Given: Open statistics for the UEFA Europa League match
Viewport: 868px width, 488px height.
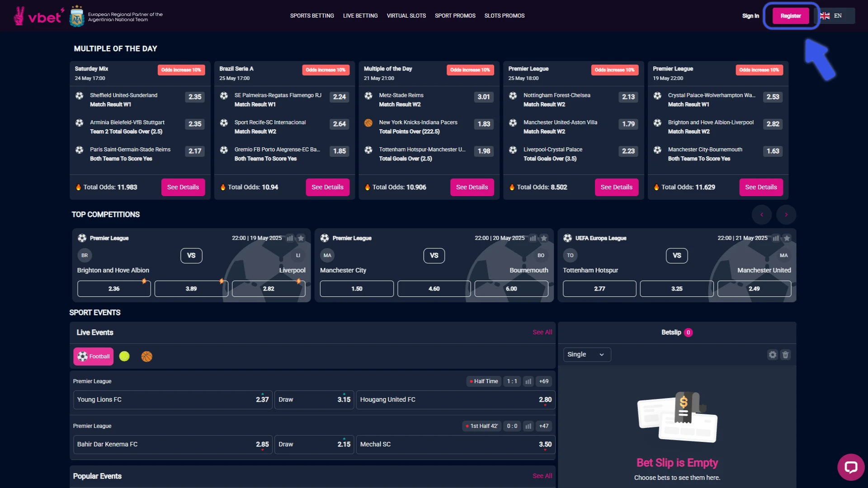Looking at the screenshot, I should click(776, 238).
